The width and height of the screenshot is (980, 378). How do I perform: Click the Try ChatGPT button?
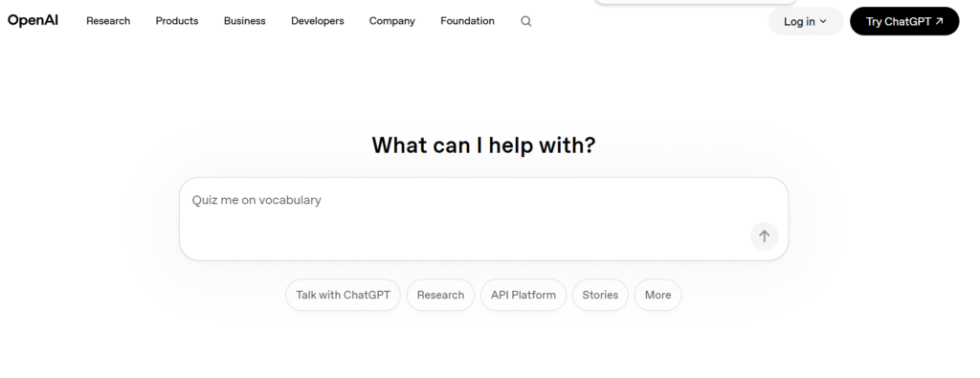click(x=904, y=21)
